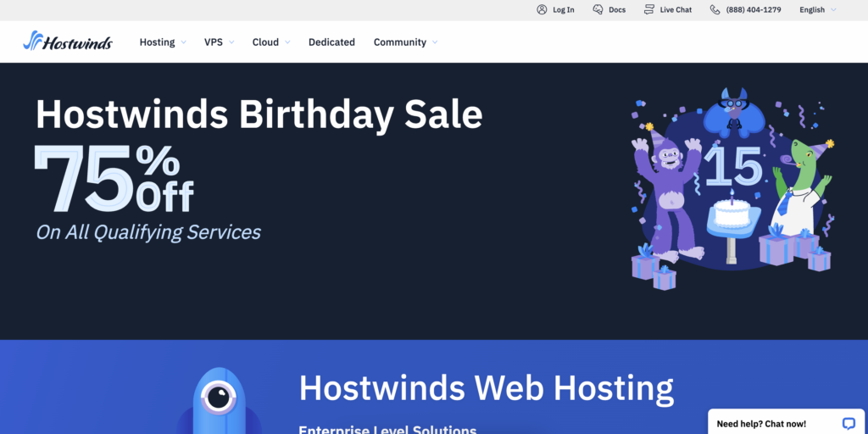The height and width of the screenshot is (434, 868).
Task: Open the Log In link
Action: [563, 10]
